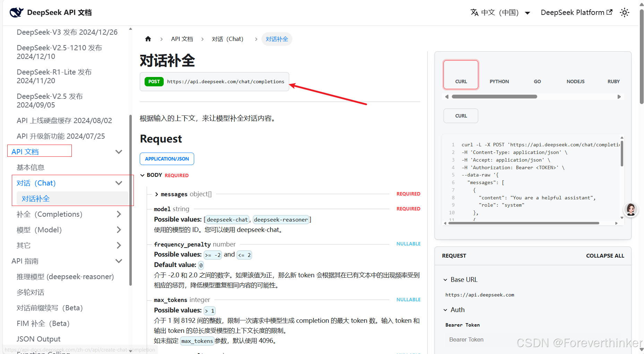Image resolution: width=644 pixels, height=354 pixels.
Task: Open API 上线硬盘缓存 2024/08/02 item
Action: pyautogui.click(x=64, y=121)
